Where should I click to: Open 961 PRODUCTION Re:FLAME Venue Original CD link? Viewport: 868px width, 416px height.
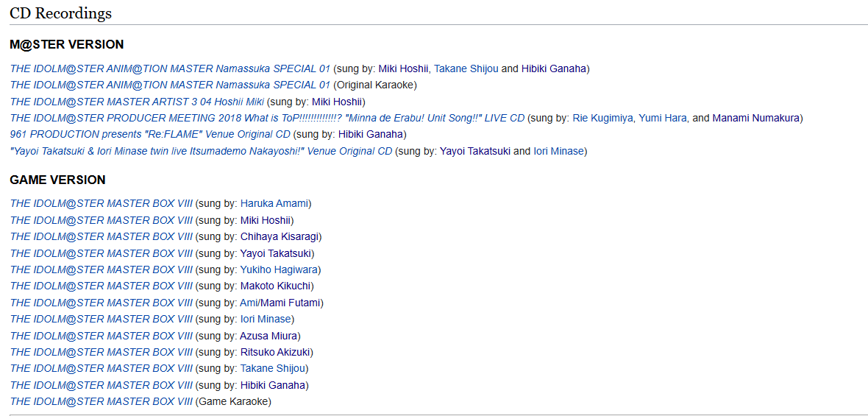pos(150,134)
